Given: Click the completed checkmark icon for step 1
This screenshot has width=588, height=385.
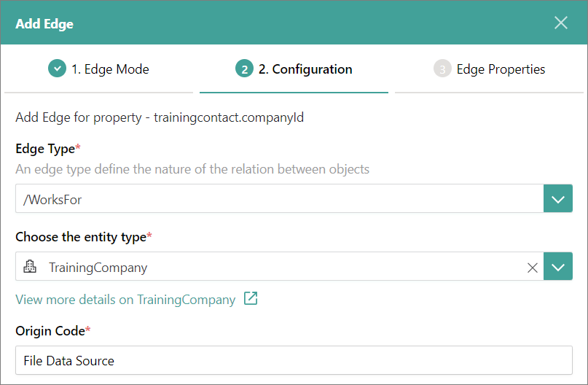Looking at the screenshot, I should (x=57, y=69).
